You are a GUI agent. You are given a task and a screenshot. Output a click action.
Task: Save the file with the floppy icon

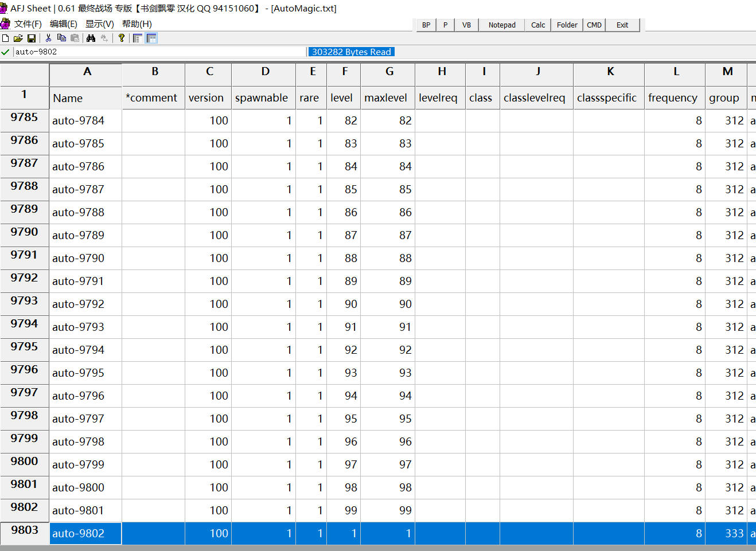(x=32, y=38)
